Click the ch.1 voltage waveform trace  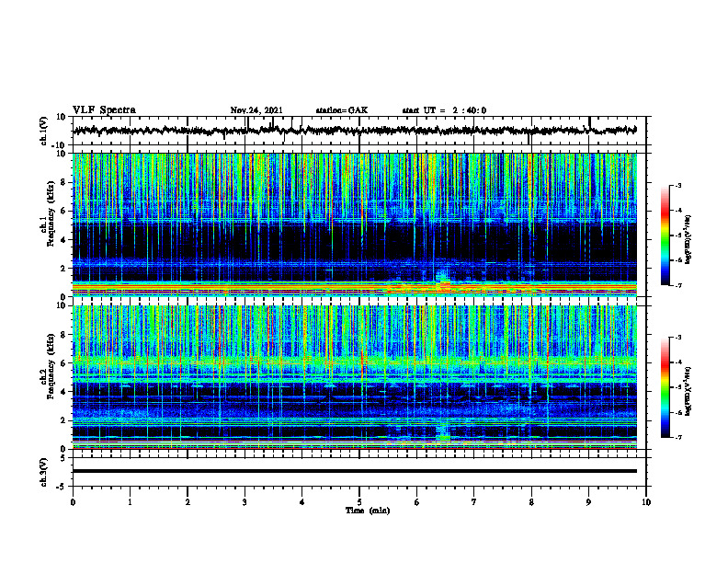coord(354,131)
